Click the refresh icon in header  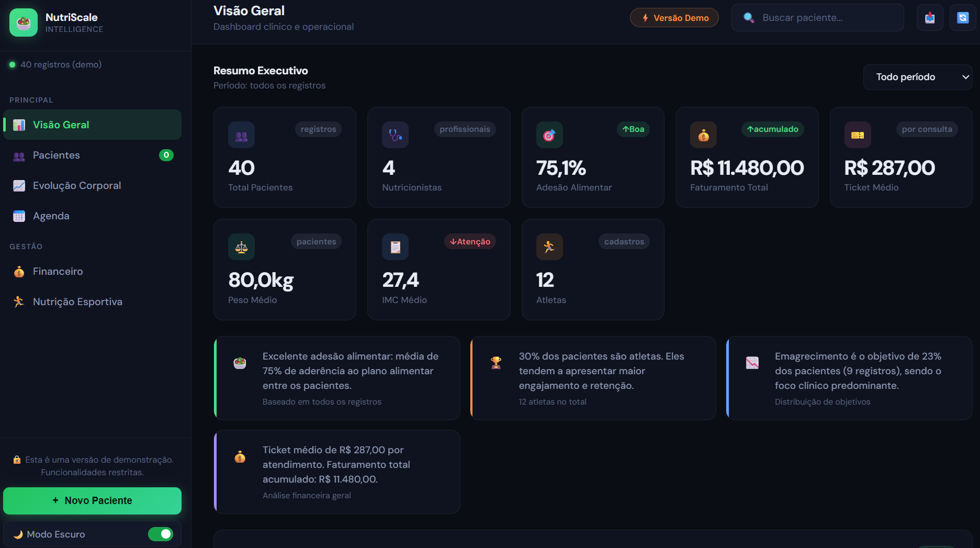(963, 18)
